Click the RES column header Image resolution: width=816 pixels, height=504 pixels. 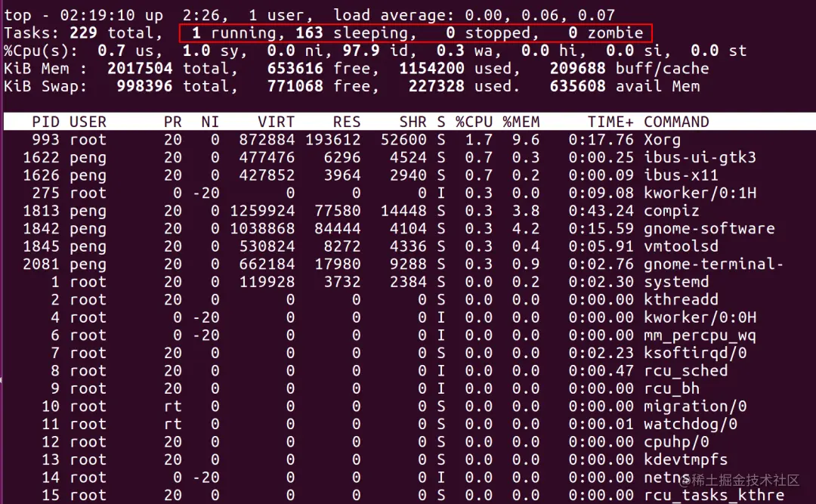(347, 122)
